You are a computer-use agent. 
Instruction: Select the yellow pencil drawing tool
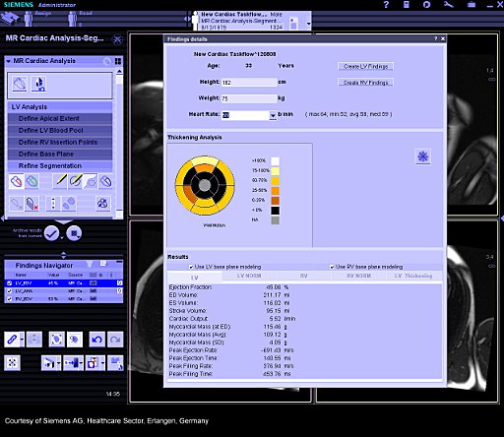click(x=60, y=181)
